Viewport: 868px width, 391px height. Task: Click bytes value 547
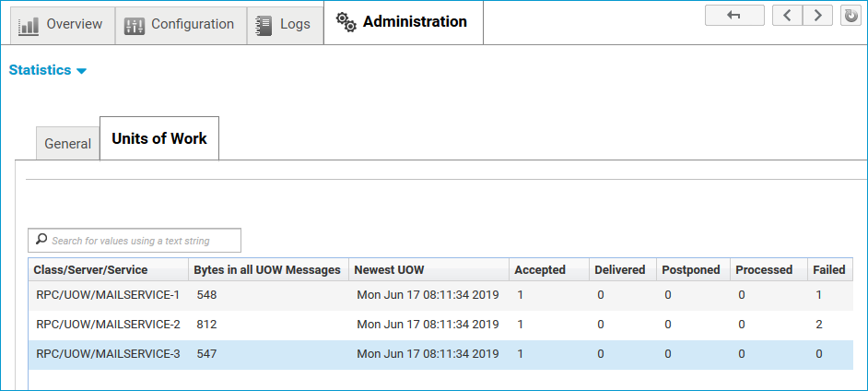[206, 354]
